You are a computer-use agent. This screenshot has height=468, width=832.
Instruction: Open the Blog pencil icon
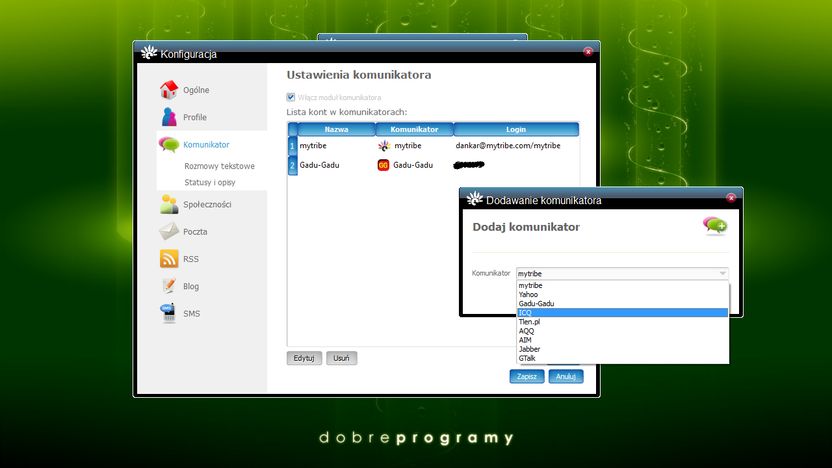click(169, 286)
